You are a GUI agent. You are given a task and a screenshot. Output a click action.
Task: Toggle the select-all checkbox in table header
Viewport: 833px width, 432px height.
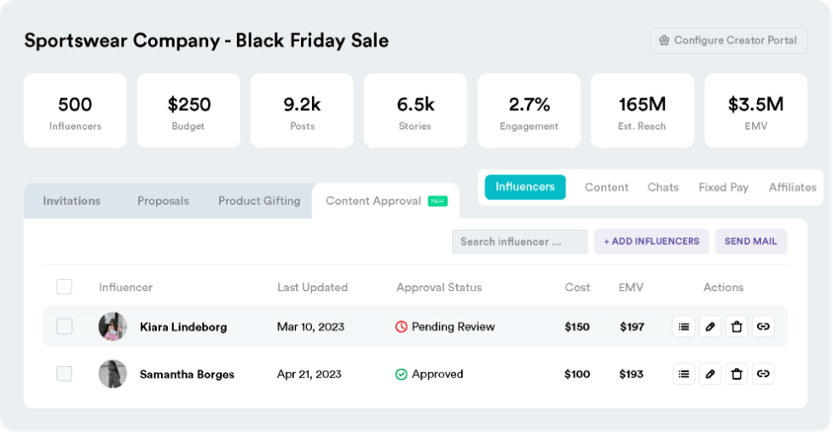point(64,287)
